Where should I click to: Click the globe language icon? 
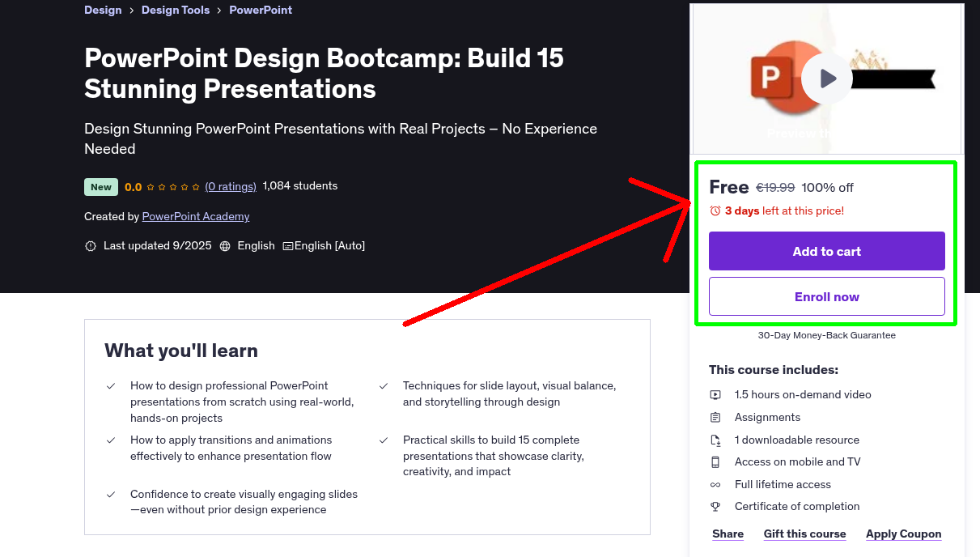click(225, 246)
